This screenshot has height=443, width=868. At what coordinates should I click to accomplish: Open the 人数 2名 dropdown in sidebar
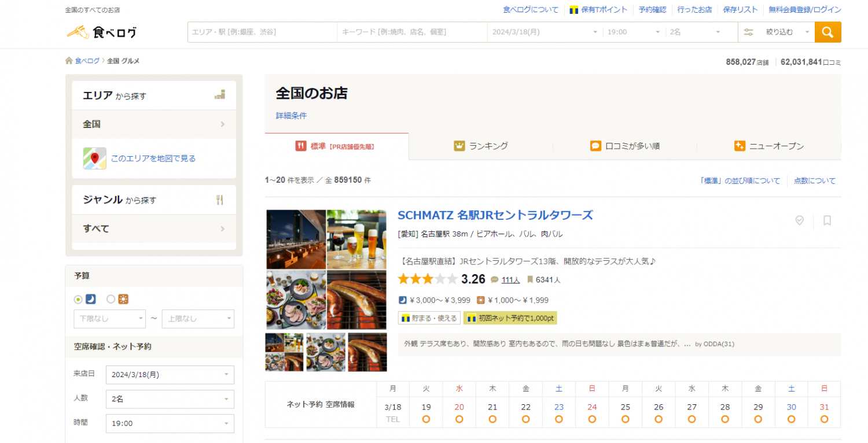(170, 399)
